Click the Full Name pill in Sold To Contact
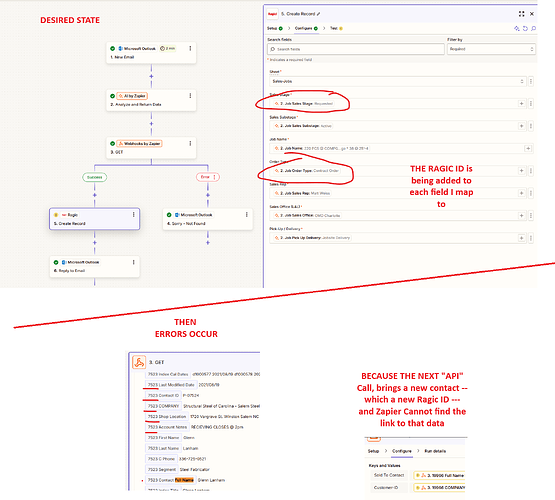555x500 pixels. [439, 475]
